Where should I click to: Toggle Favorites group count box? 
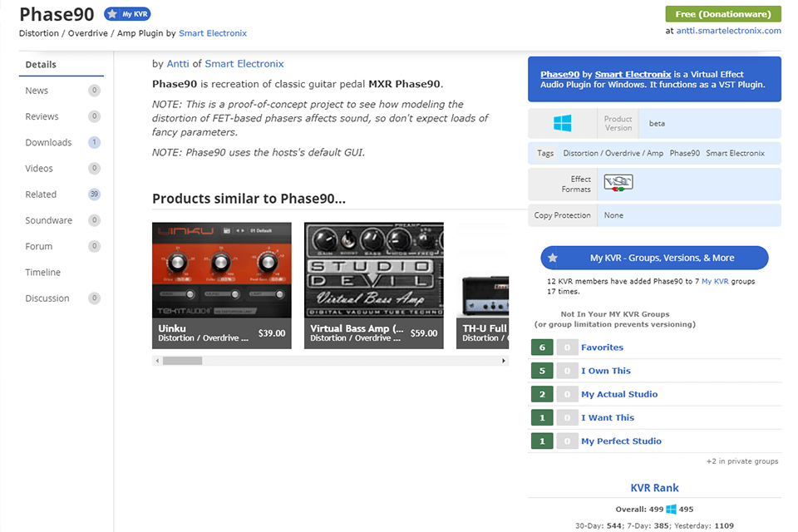(567, 347)
